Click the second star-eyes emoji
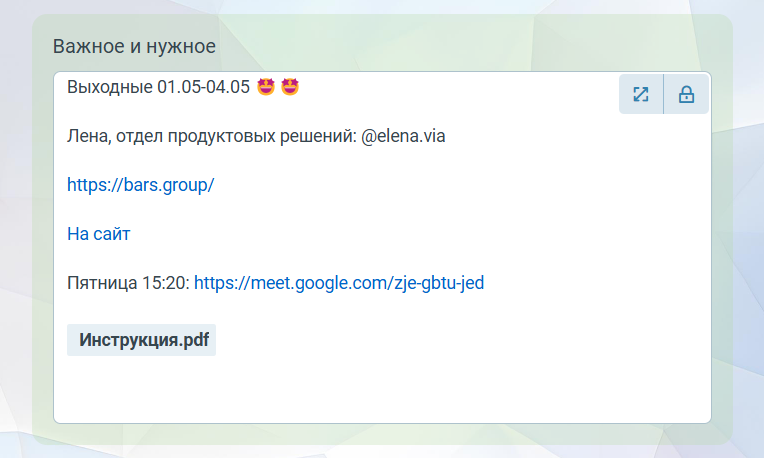Screen dimensions: 764x458 pos(290,87)
